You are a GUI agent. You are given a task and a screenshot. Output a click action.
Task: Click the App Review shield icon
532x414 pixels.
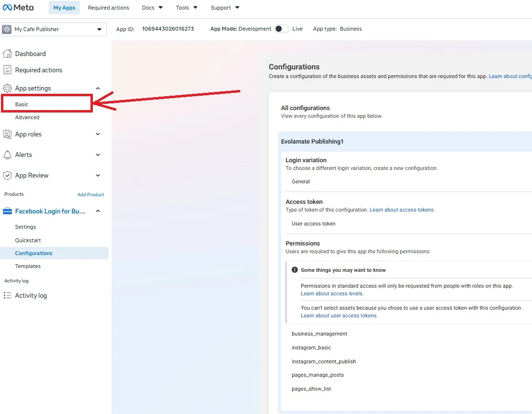coord(7,175)
